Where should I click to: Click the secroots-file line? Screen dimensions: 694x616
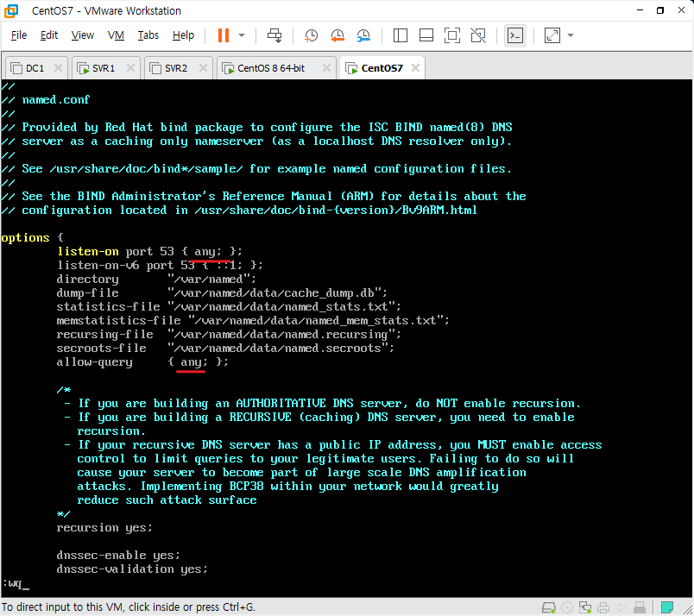(x=225, y=348)
